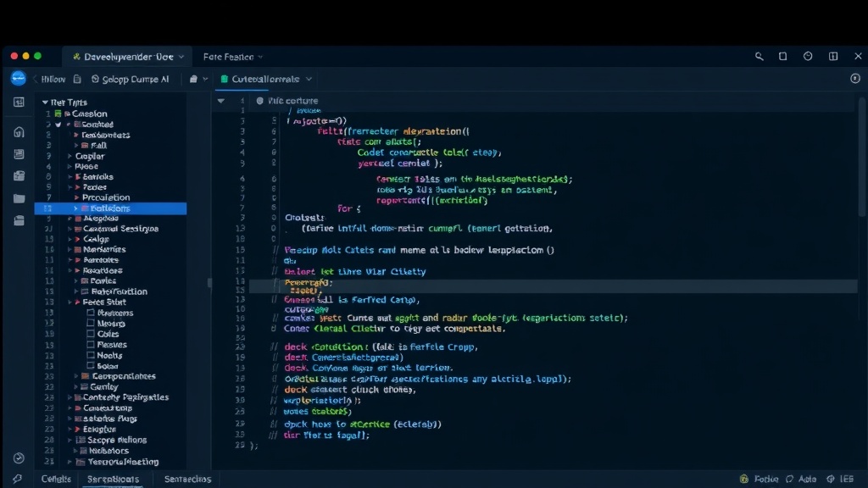Open the home icon in left sidebar
The width and height of the screenshot is (868, 488).
(x=19, y=132)
